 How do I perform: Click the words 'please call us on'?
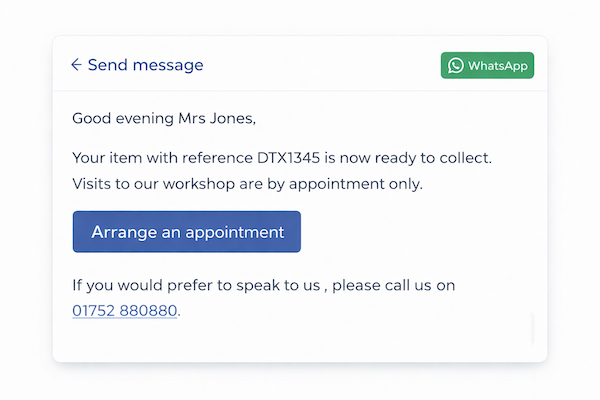[394, 285]
